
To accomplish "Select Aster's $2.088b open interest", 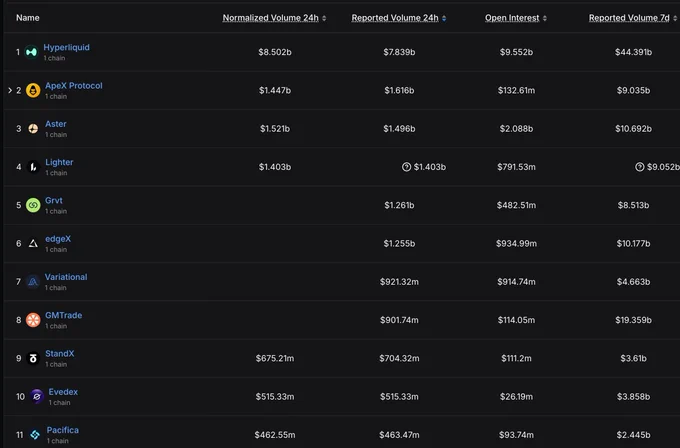I will [x=517, y=129].
